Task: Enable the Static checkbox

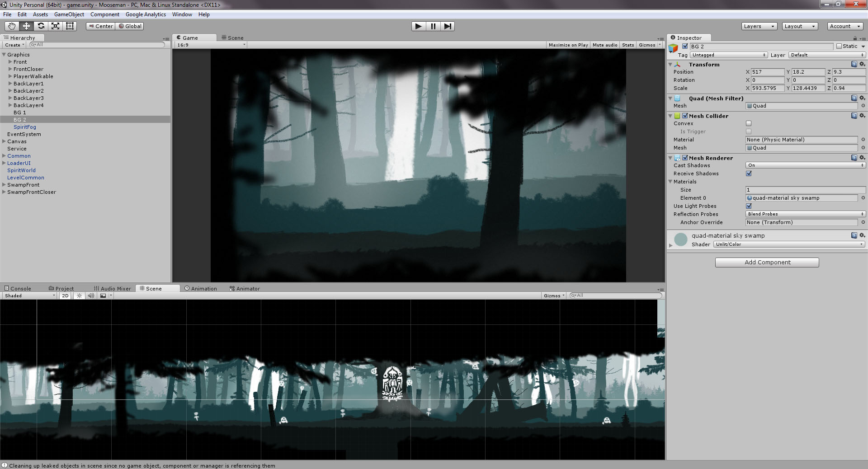Action: pos(839,46)
